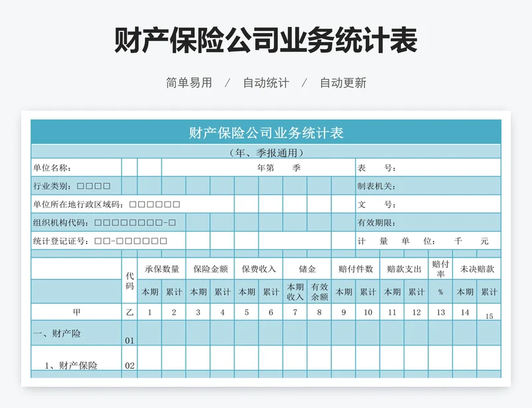Select 累计 under 保费收入
532x408 pixels.
[271, 292]
